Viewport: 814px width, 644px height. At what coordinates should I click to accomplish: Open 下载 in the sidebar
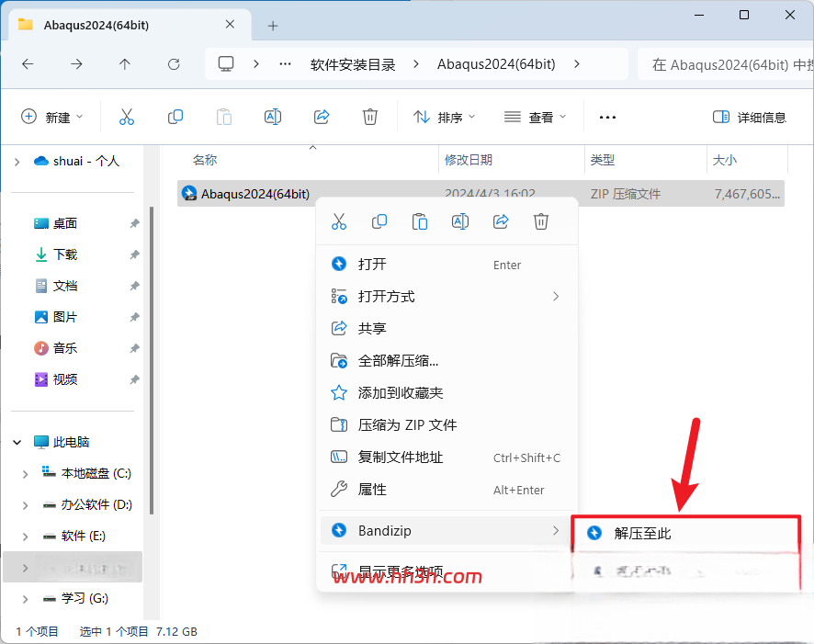tap(65, 254)
